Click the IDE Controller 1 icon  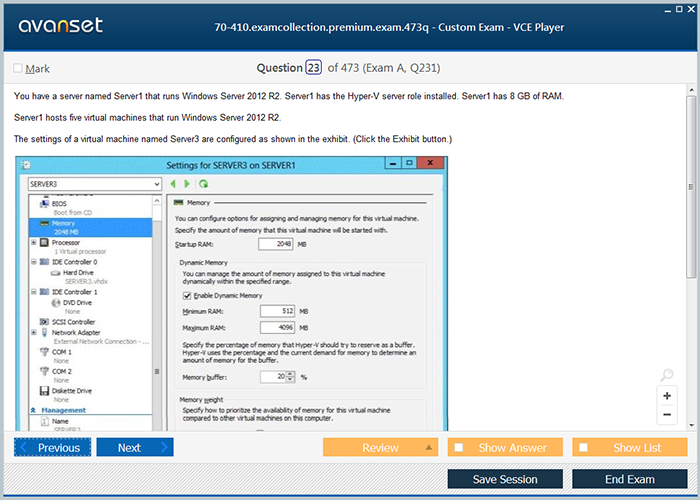click(44, 292)
